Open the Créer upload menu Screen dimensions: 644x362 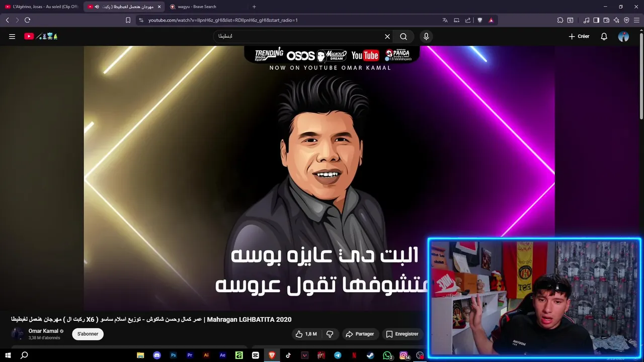pyautogui.click(x=579, y=36)
